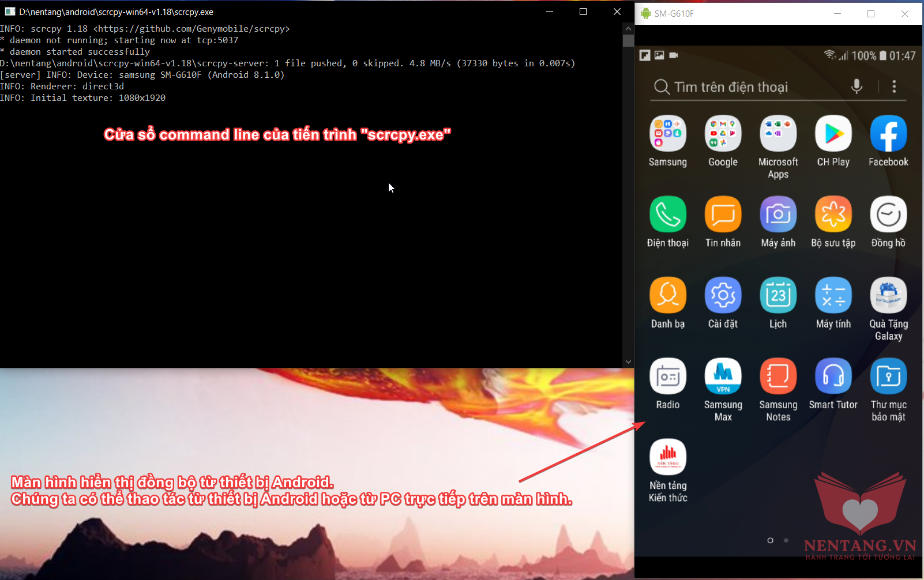Open Tin nhắn messages app
The width and height of the screenshot is (924, 580).
click(723, 214)
